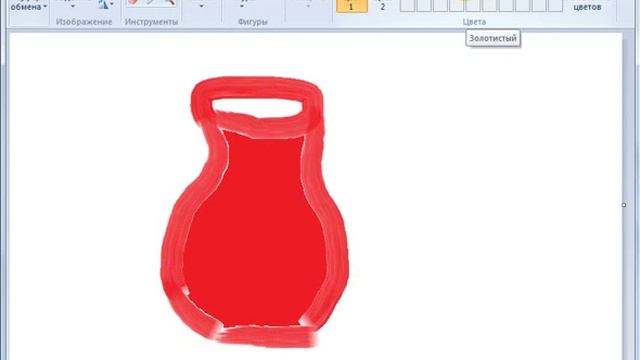
Task: Pick the first empty custom color slot
Action: tap(407, 5)
